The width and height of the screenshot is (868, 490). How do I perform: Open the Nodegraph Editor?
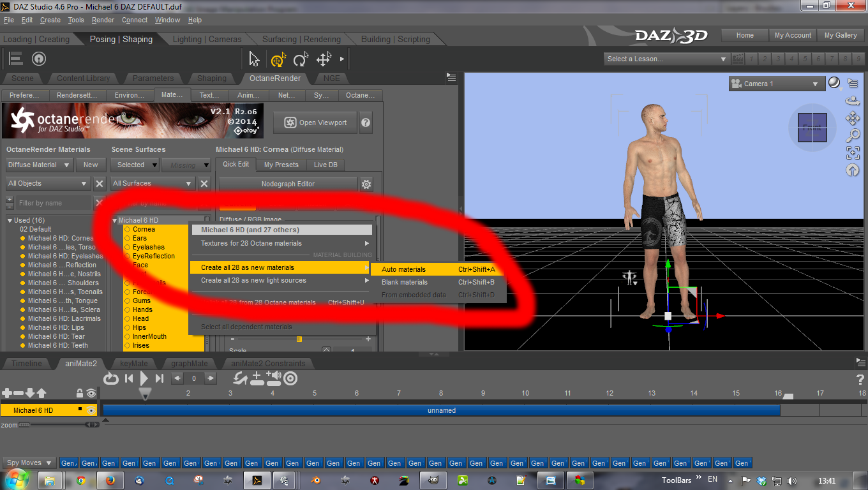pyautogui.click(x=288, y=184)
